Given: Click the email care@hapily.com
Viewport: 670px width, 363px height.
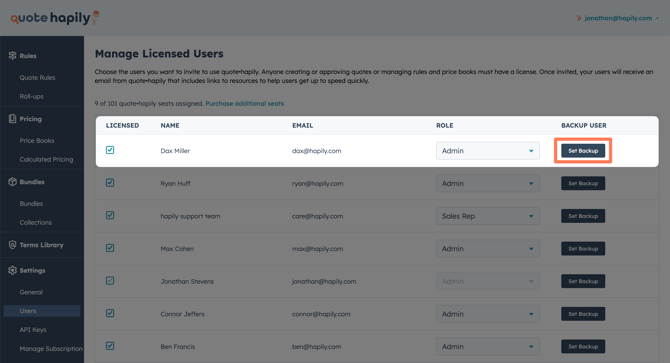Looking at the screenshot, I should point(317,216).
